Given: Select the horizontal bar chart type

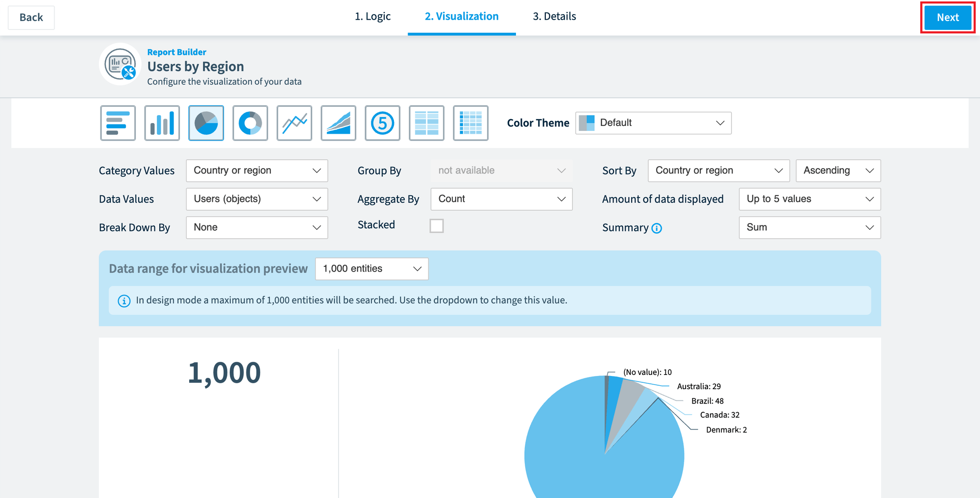Looking at the screenshot, I should click(118, 123).
